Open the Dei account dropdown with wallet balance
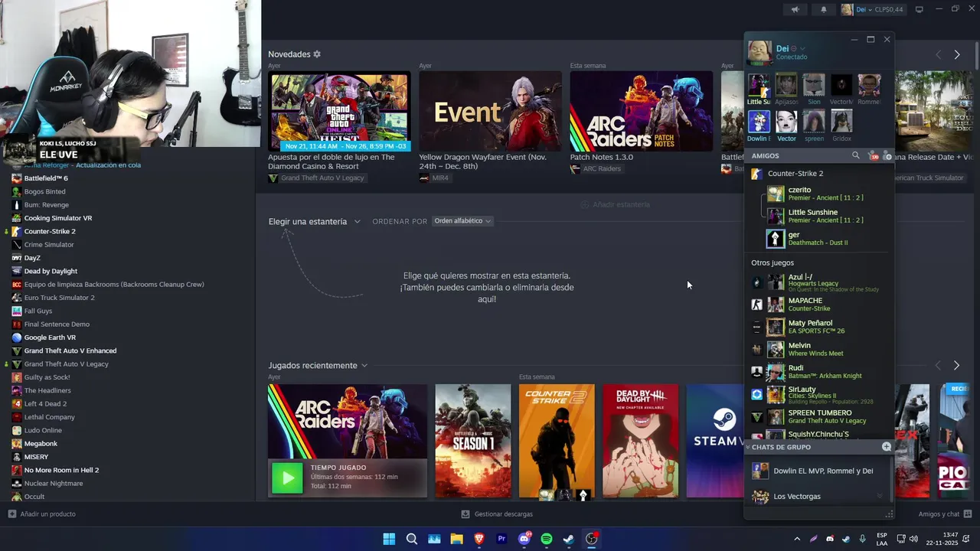 click(x=873, y=9)
